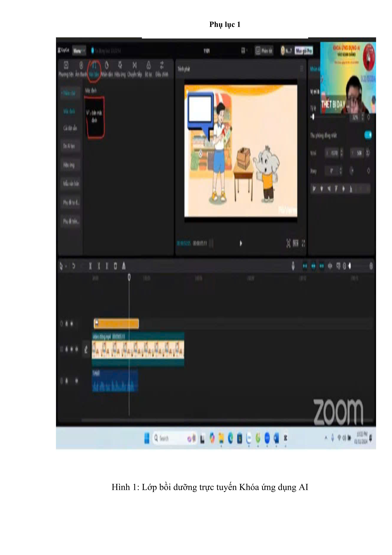Click the Phím tắt shortcuts button
The width and height of the screenshot is (392, 555).
264,51
